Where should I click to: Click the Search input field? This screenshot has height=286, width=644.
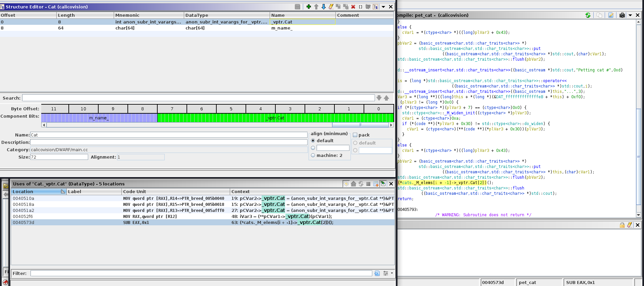[x=198, y=98]
